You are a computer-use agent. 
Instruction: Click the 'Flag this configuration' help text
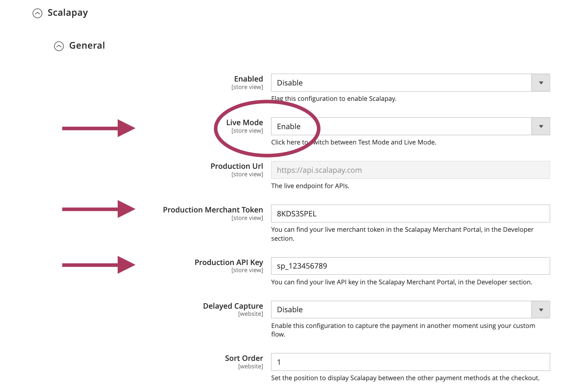coord(334,98)
